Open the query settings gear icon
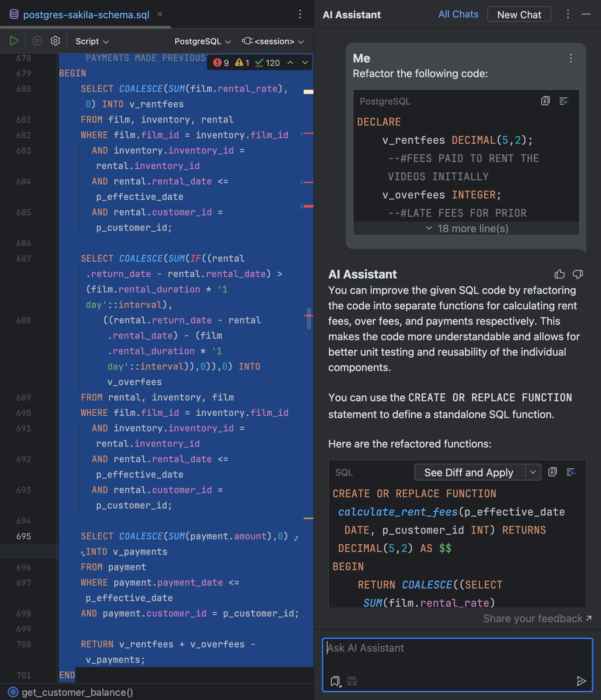Viewport: 601px width, 700px height. pyautogui.click(x=55, y=41)
